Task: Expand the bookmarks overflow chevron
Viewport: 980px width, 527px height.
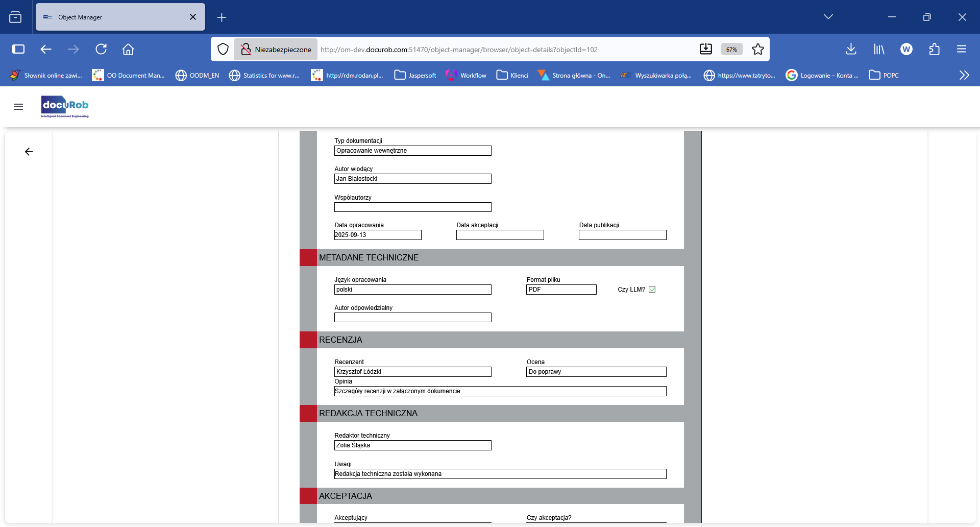Action: pyautogui.click(x=964, y=75)
